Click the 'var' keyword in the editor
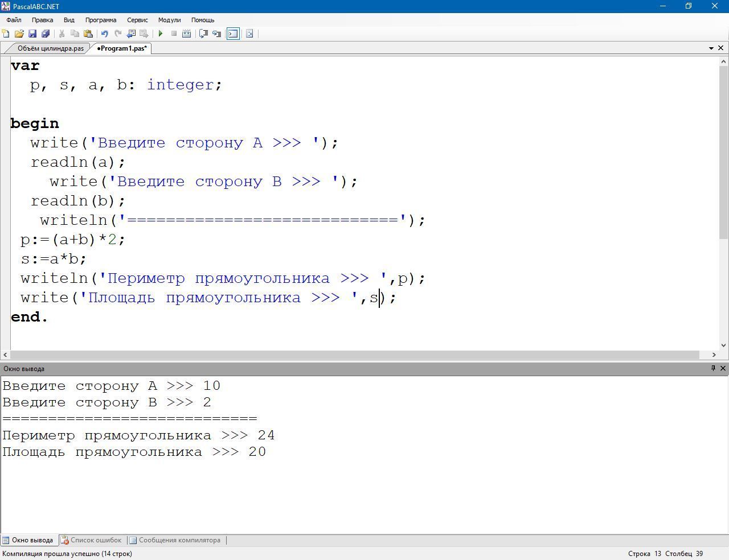729x560 pixels. (25, 65)
